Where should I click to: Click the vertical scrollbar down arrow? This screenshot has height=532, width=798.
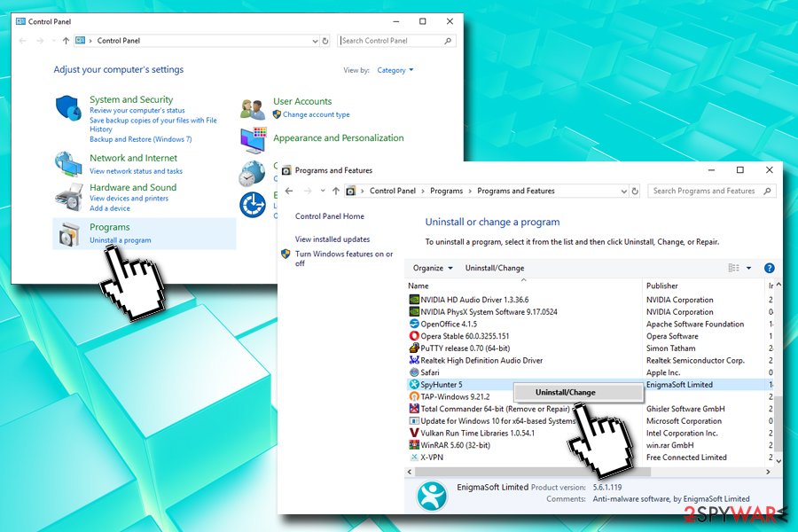click(778, 460)
